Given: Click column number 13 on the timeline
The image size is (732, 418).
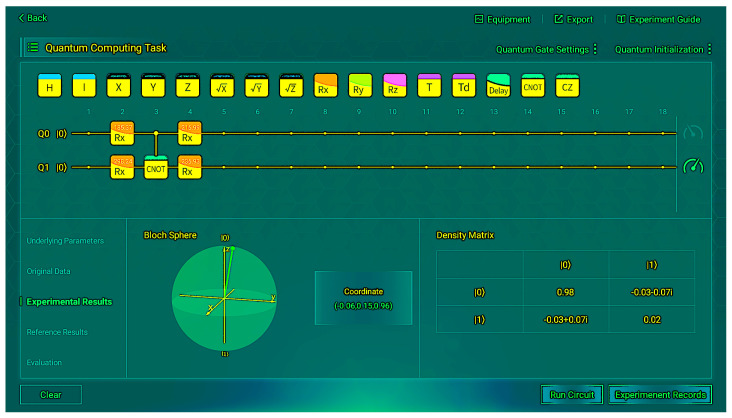Looking at the screenshot, I should click(494, 112).
